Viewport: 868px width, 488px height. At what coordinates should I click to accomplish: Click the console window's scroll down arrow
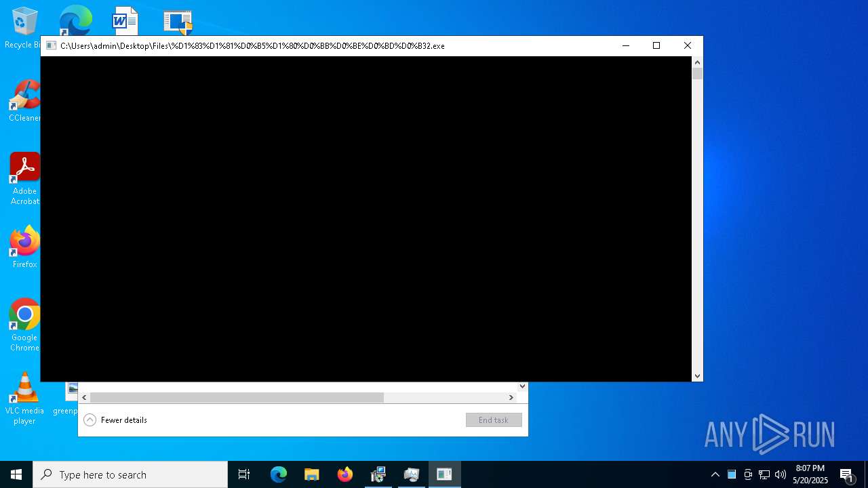click(x=697, y=376)
